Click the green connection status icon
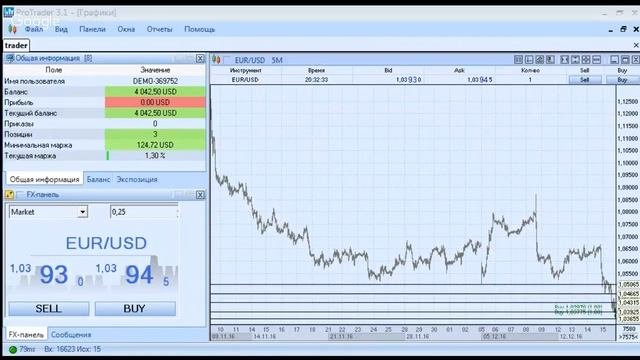This screenshot has height=360, width=640. (x=13, y=349)
